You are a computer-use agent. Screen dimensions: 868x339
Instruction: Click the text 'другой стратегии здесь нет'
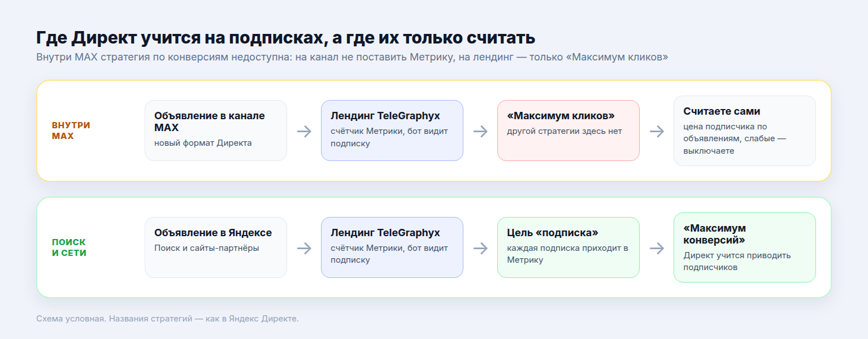point(564,131)
